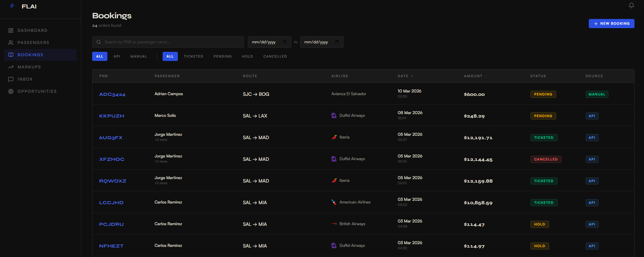Screen dimensions: 644x257
Task: Click the Bookings book icon in sidebar
Action: point(11,55)
